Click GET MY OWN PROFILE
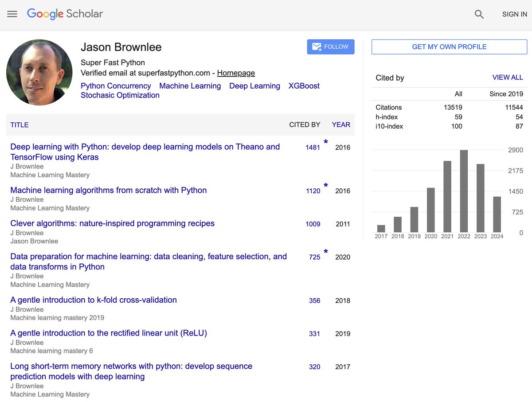This screenshot has width=532, height=402. (449, 47)
